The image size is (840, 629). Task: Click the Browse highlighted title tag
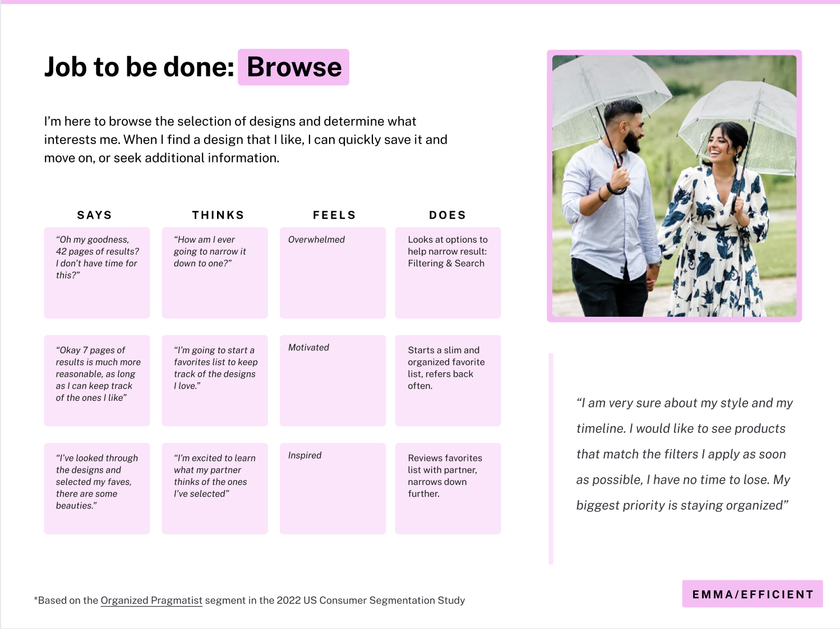click(293, 67)
